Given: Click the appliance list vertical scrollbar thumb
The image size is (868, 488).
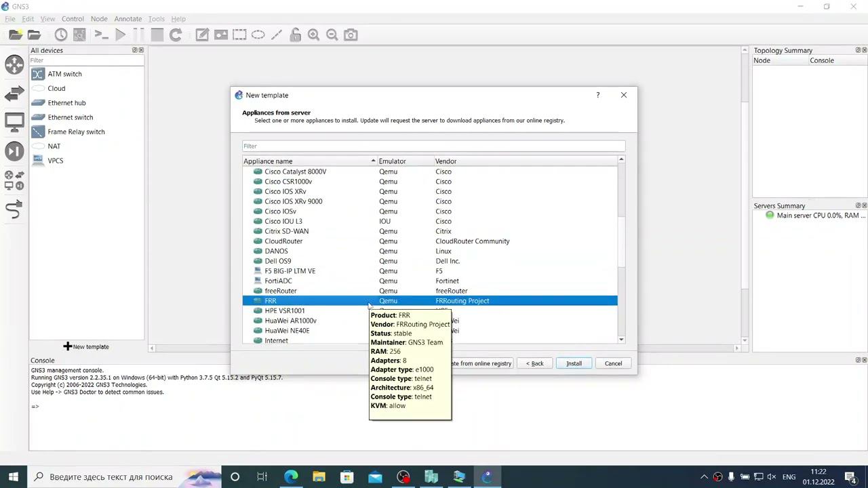Looking at the screenshot, I should coord(621,242).
